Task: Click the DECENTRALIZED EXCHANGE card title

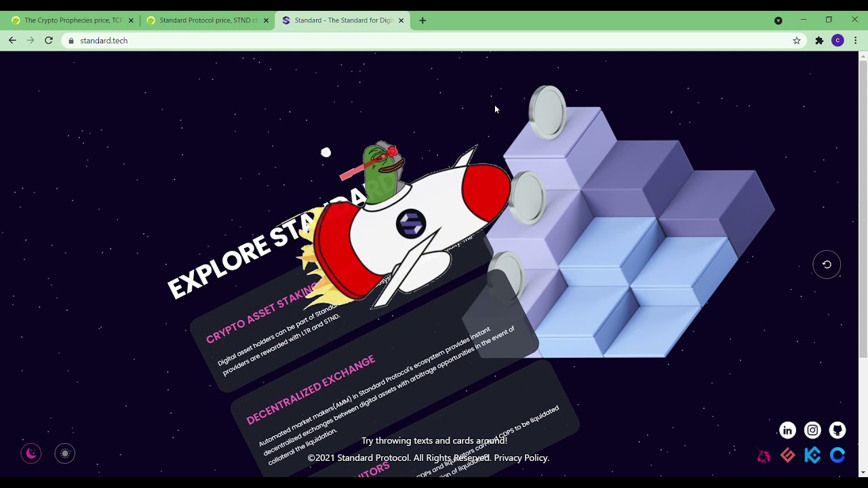Action: click(311, 389)
